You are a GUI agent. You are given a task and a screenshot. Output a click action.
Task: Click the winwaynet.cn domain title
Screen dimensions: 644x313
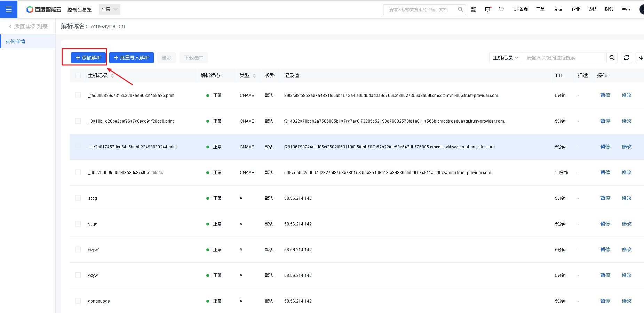click(108, 26)
